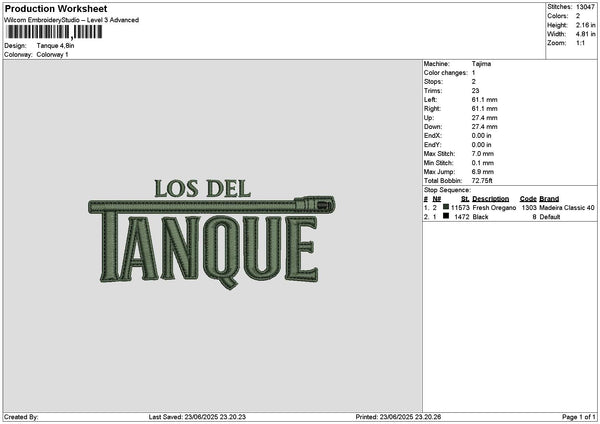Click the EndY value '0.00 in'
Image resolution: width=600 pixels, height=424 pixels.
click(x=482, y=145)
